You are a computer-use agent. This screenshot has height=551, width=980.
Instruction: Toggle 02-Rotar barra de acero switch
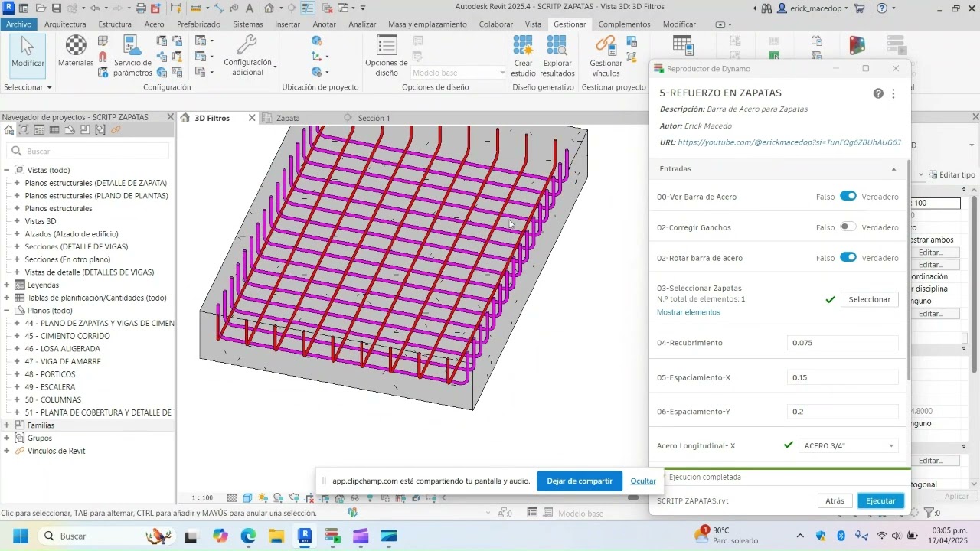tap(848, 257)
